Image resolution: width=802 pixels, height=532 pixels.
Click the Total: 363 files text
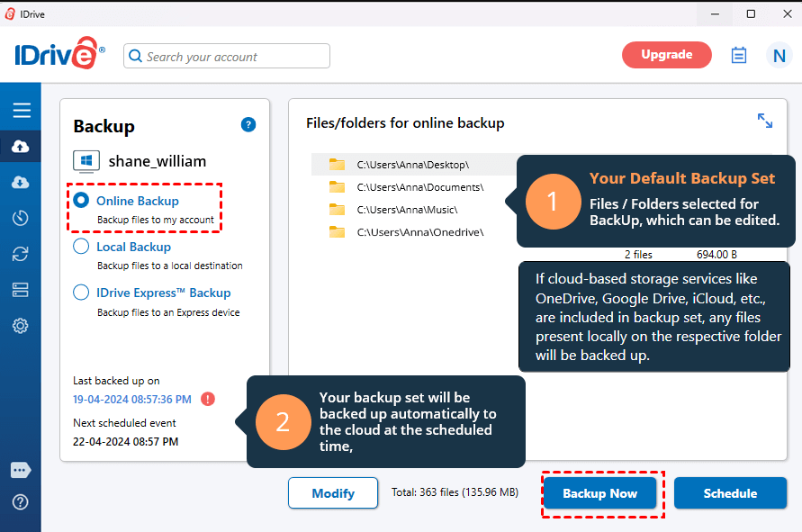[x=455, y=492]
